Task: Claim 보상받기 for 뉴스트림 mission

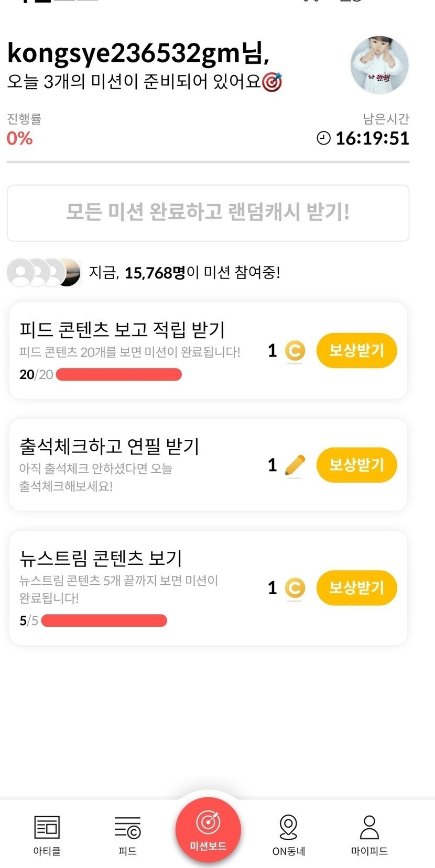Action: [x=356, y=587]
